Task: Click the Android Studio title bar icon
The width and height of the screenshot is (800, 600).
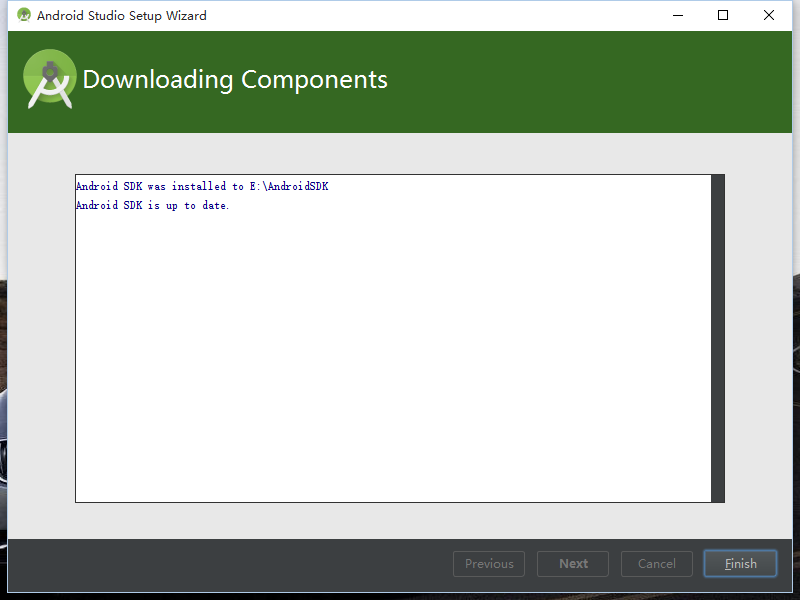Action: pyautogui.click(x=24, y=15)
